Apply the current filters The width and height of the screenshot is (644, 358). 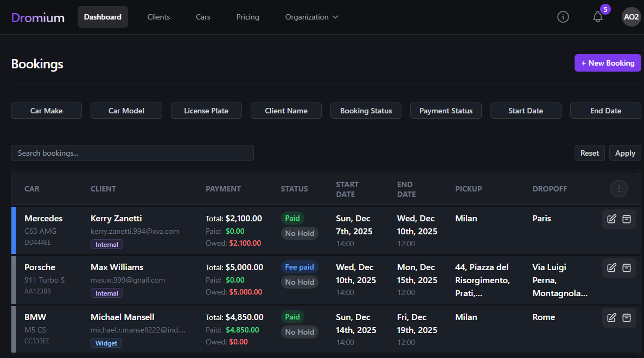click(x=624, y=153)
